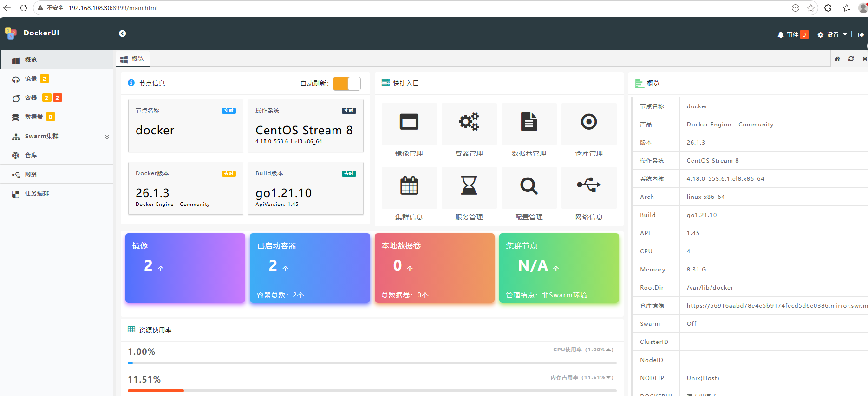
Task: Click the 节点名称 docker card
Action: click(186, 125)
